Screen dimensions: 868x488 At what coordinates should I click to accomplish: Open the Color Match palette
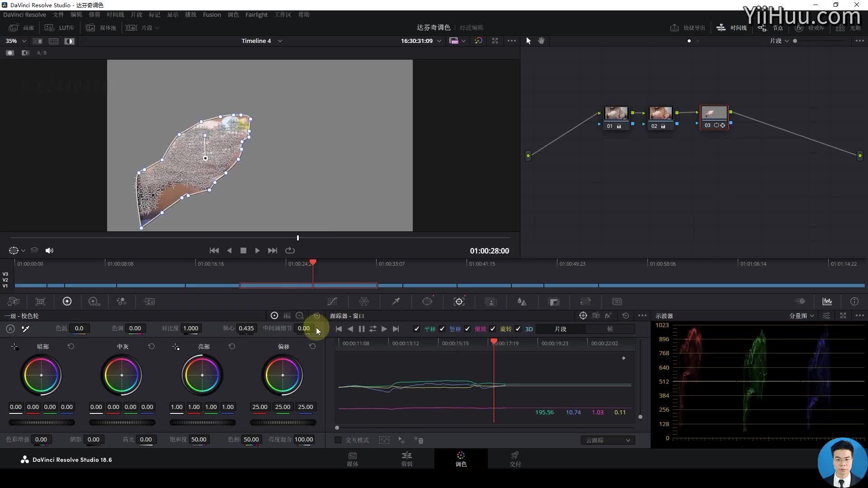(x=40, y=301)
